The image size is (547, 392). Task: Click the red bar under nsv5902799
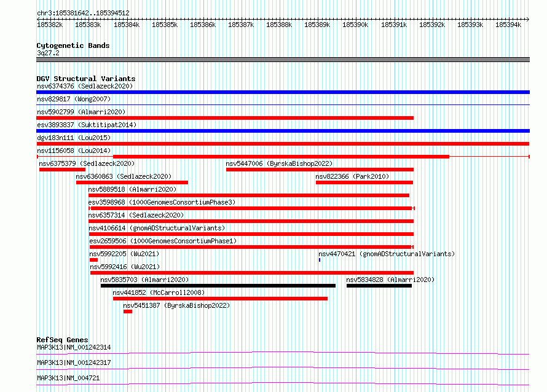click(x=225, y=118)
